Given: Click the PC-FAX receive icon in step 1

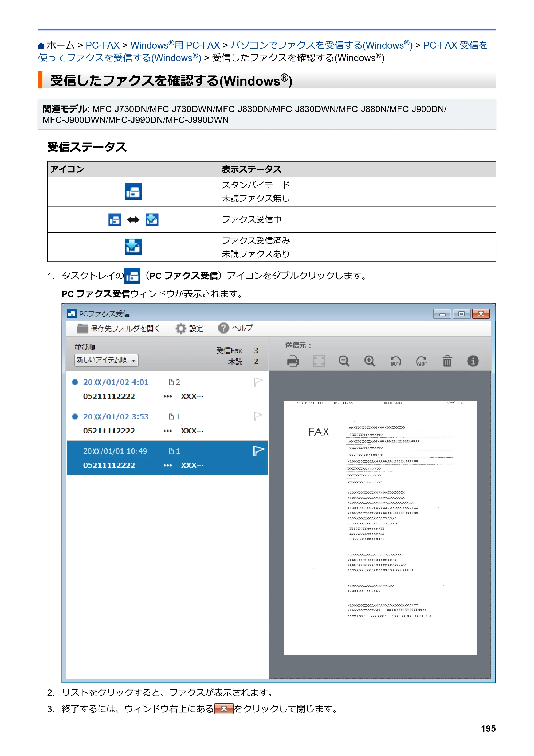Looking at the screenshot, I should pyautogui.click(x=132, y=276).
